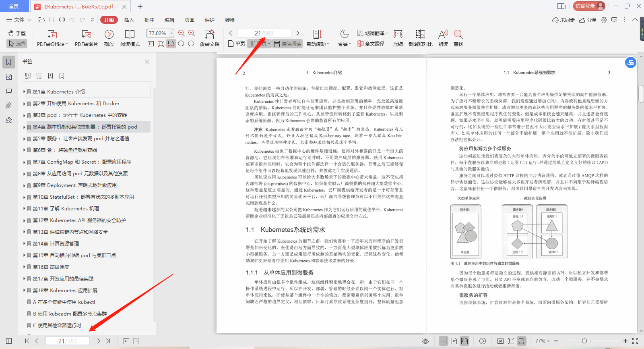Go to previous page in top toolbar
644x349 pixels.
[x=231, y=33]
